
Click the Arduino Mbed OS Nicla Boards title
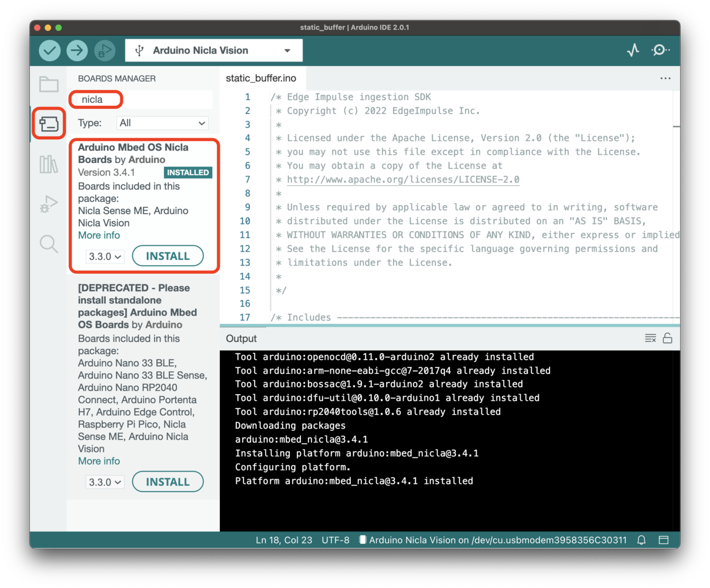click(x=133, y=153)
